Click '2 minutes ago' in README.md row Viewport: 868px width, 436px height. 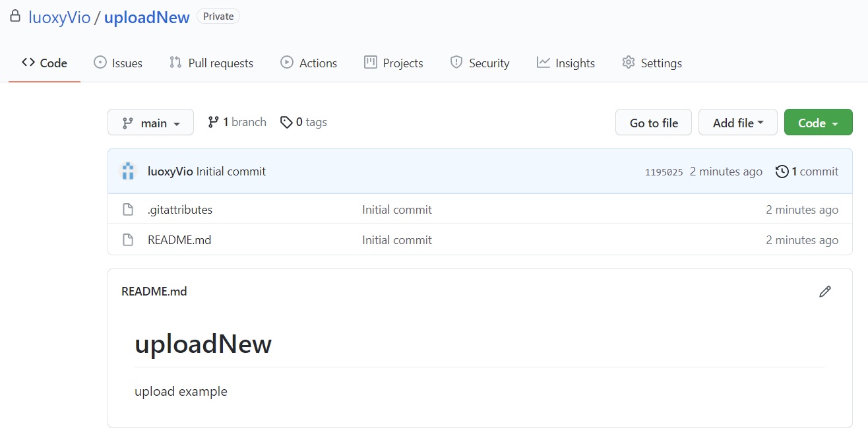[802, 240]
